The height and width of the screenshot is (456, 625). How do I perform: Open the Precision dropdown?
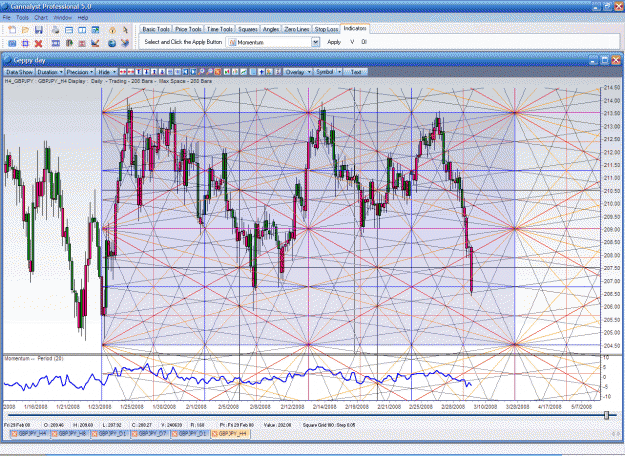80,72
